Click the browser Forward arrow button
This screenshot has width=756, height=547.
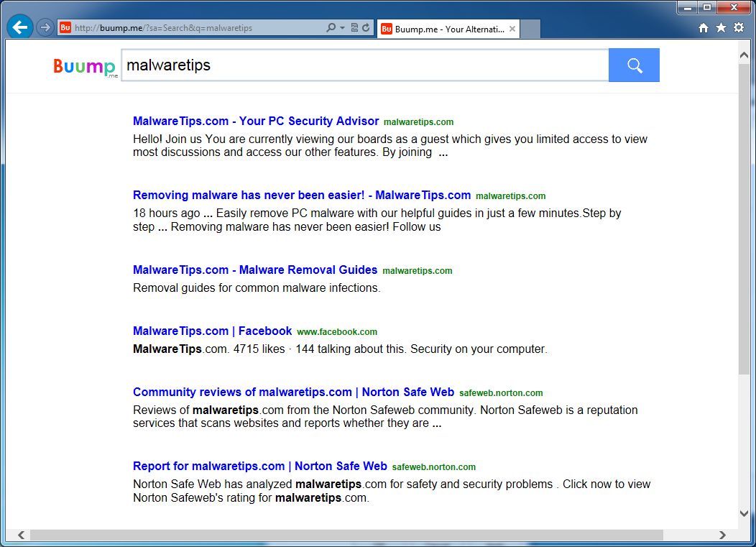pos(45,27)
